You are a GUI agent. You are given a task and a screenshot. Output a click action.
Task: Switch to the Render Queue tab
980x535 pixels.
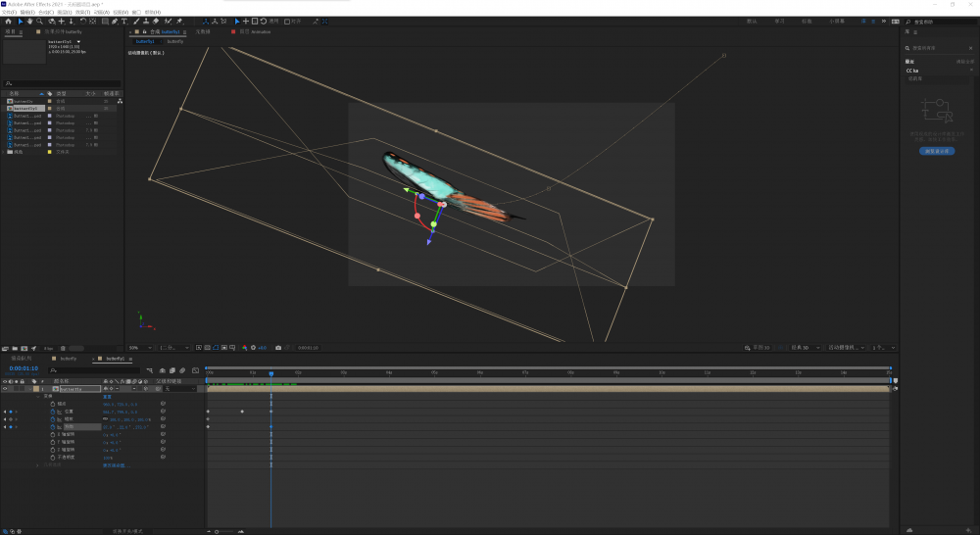pos(22,359)
